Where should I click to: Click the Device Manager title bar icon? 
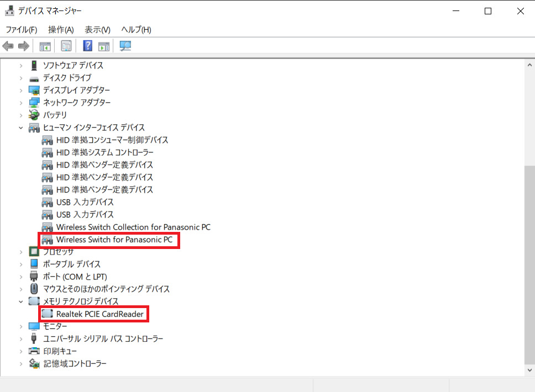pyautogui.click(x=9, y=11)
